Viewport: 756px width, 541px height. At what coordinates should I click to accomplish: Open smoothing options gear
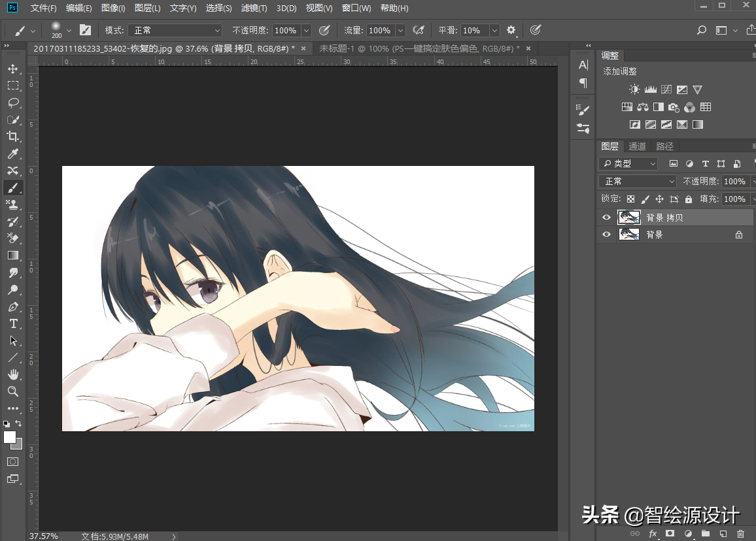511,30
